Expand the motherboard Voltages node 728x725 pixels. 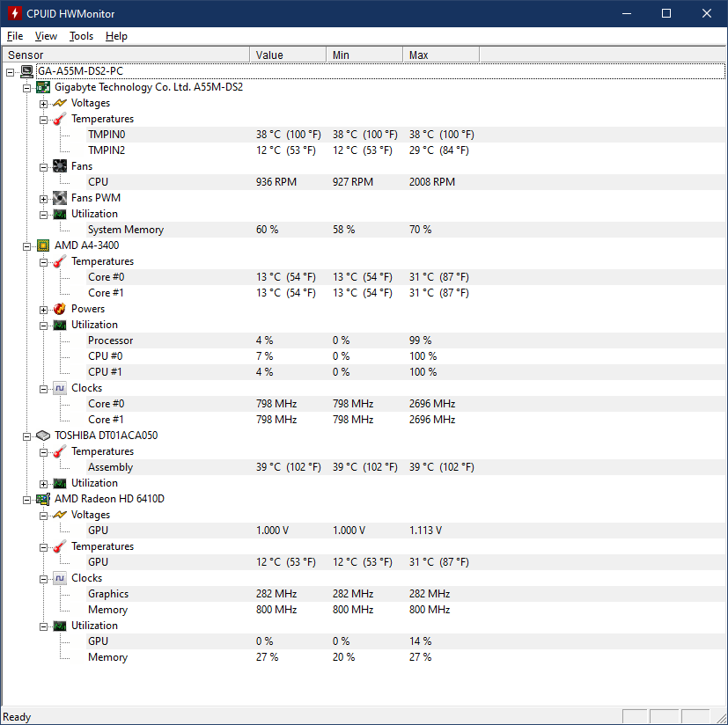pos(44,104)
